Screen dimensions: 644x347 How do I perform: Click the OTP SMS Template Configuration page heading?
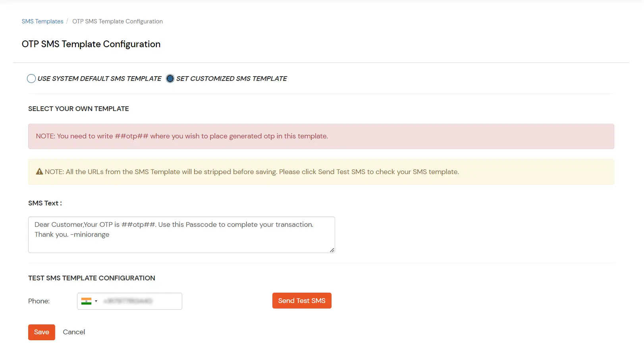(91, 44)
